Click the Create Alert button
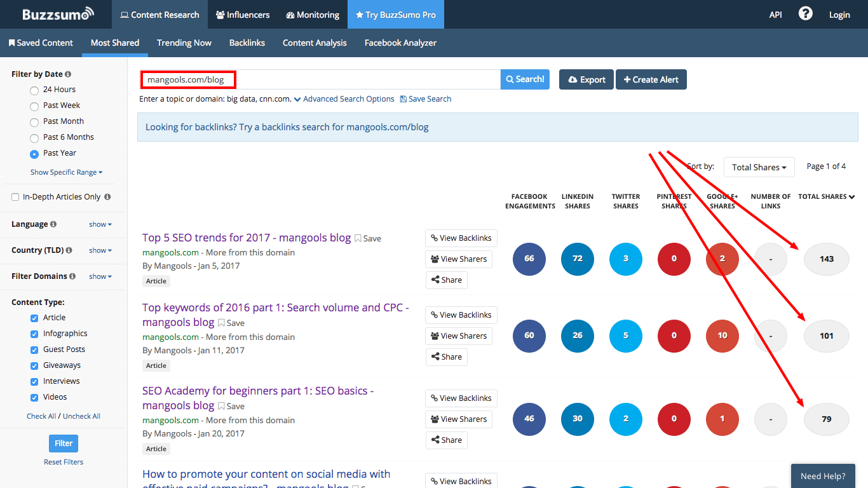Viewport: 868px width, 488px height. 651,79
